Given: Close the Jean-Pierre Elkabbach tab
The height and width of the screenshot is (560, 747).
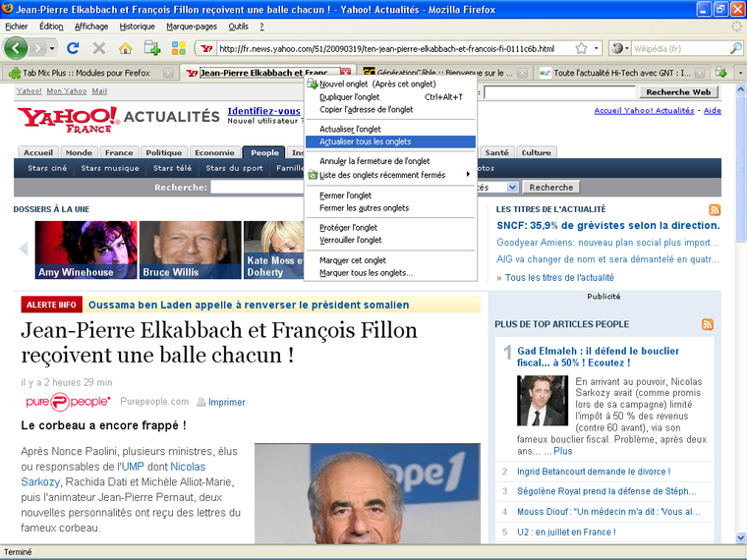Looking at the screenshot, I should pos(346,73).
